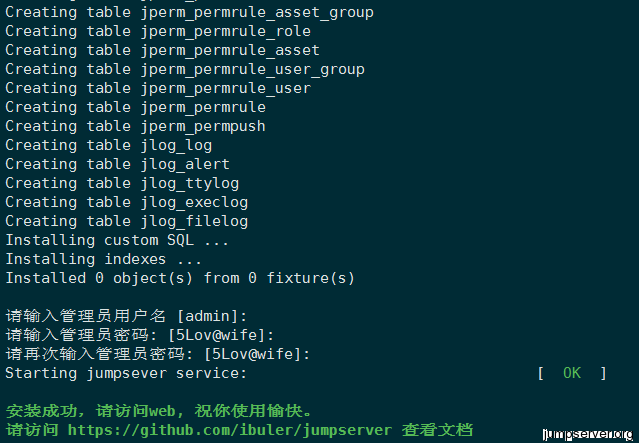This screenshot has width=639, height=443.
Task: Click the jlog_filelog table line
Action: [126, 221]
